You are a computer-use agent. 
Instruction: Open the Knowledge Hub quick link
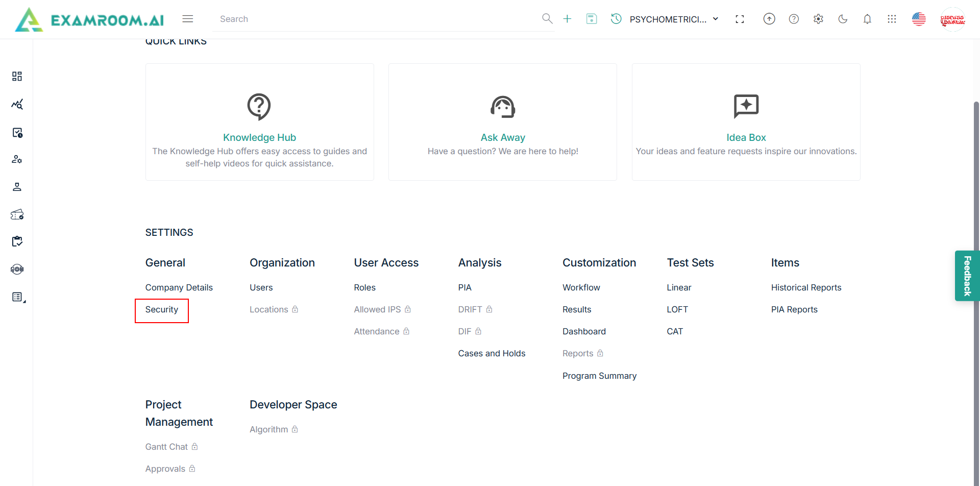coord(259,137)
